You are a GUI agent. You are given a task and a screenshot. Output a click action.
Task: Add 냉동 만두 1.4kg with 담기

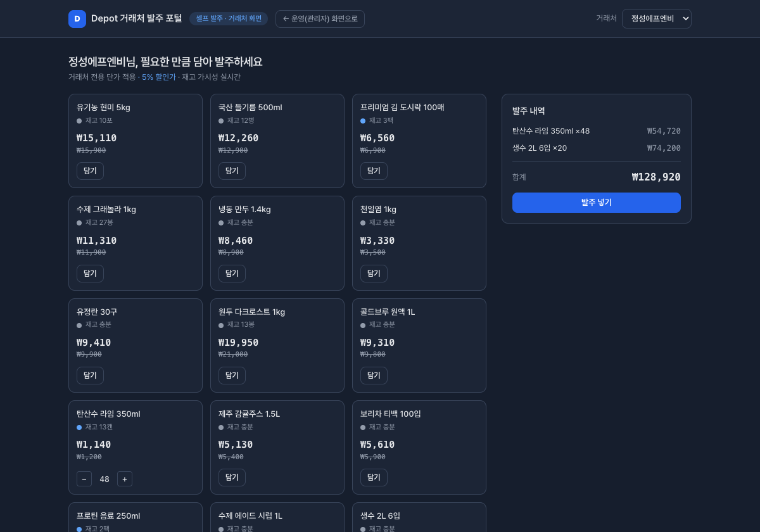pyautogui.click(x=232, y=274)
